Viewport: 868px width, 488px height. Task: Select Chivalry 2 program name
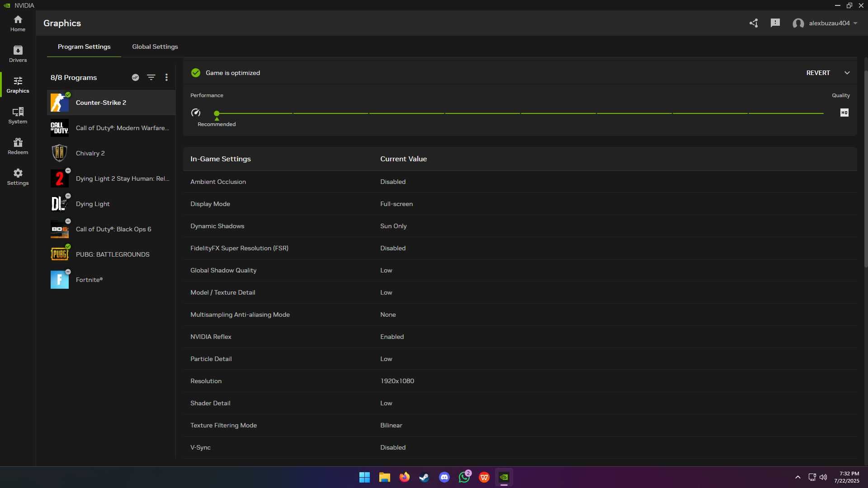coord(90,153)
